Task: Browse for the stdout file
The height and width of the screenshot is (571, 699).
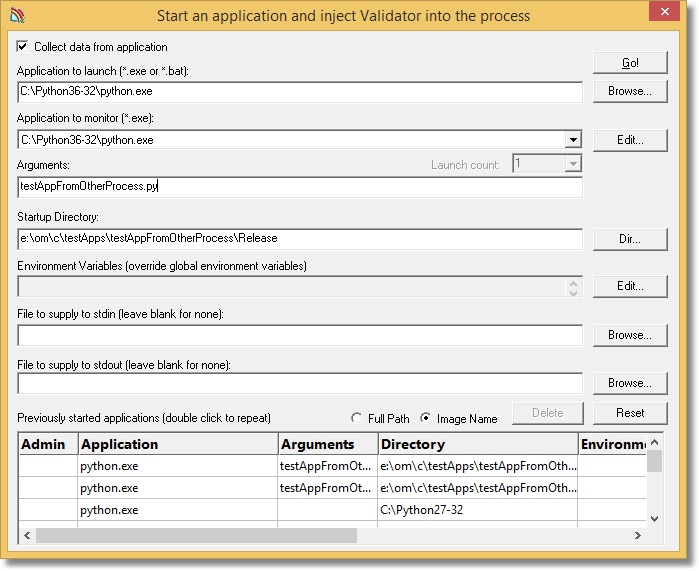Action: coord(630,383)
